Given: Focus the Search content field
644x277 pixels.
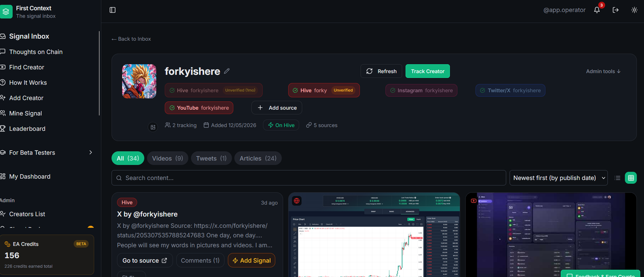Looking at the screenshot, I should point(308,178).
